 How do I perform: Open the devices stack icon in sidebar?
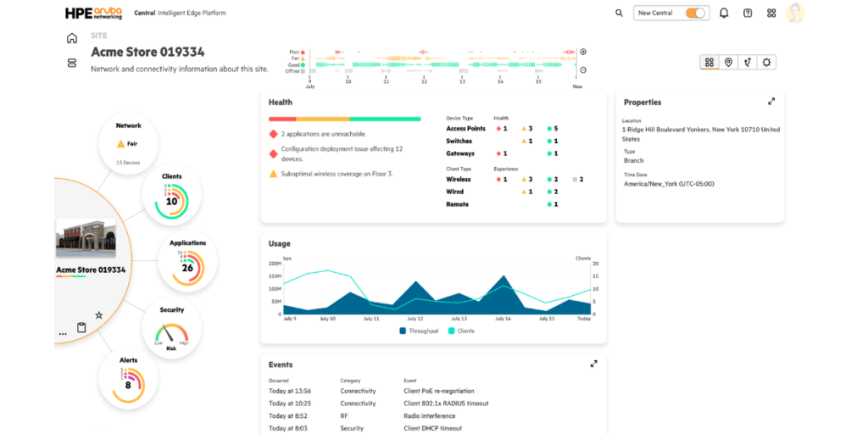coord(71,63)
